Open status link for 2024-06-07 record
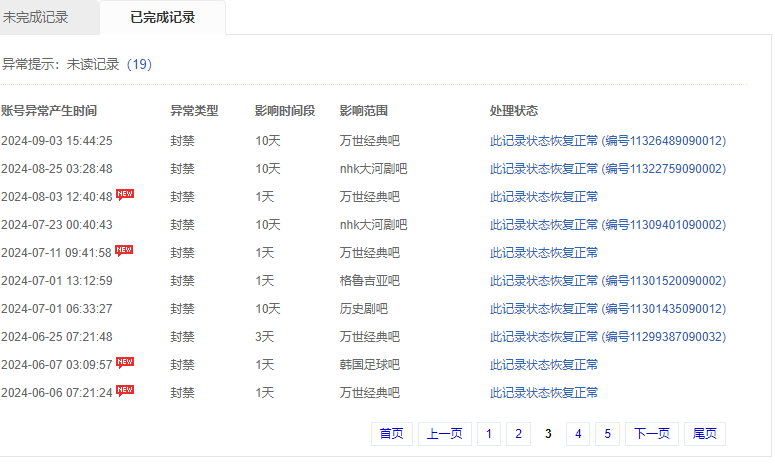Viewport: 775px width, 469px height. click(x=544, y=365)
